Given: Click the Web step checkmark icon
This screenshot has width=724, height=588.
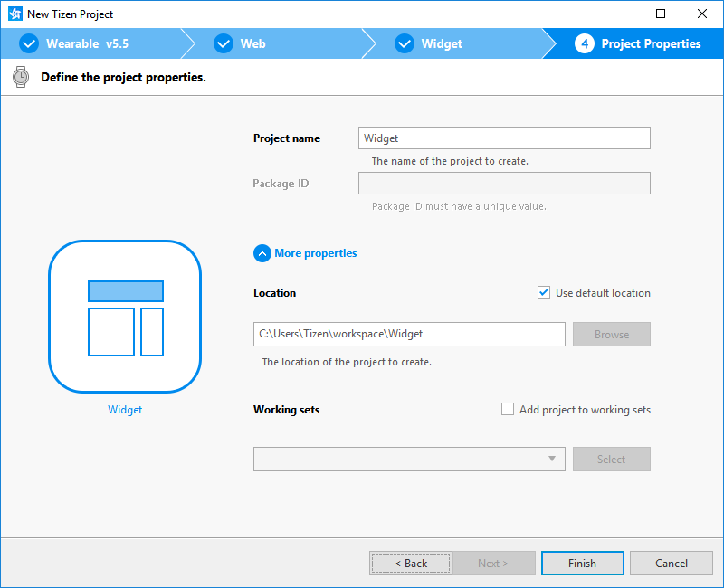Looking at the screenshot, I should point(223,43).
